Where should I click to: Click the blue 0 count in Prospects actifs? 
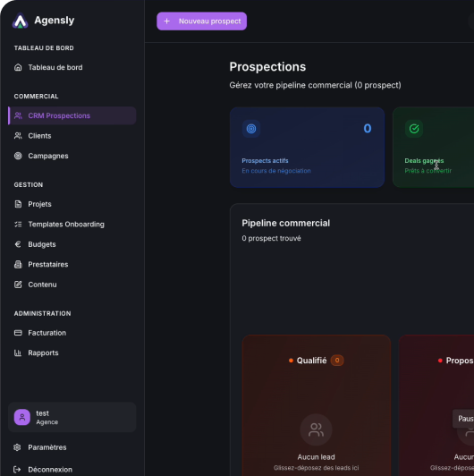click(x=368, y=129)
